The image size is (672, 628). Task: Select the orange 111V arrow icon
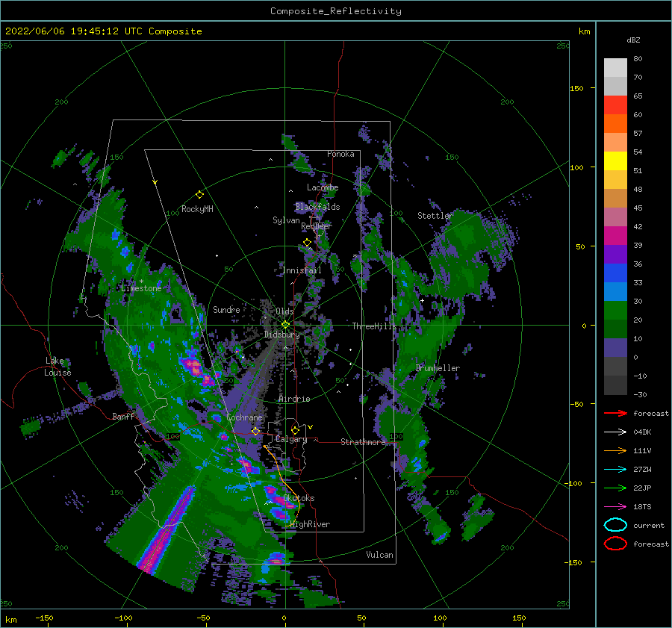coord(615,450)
